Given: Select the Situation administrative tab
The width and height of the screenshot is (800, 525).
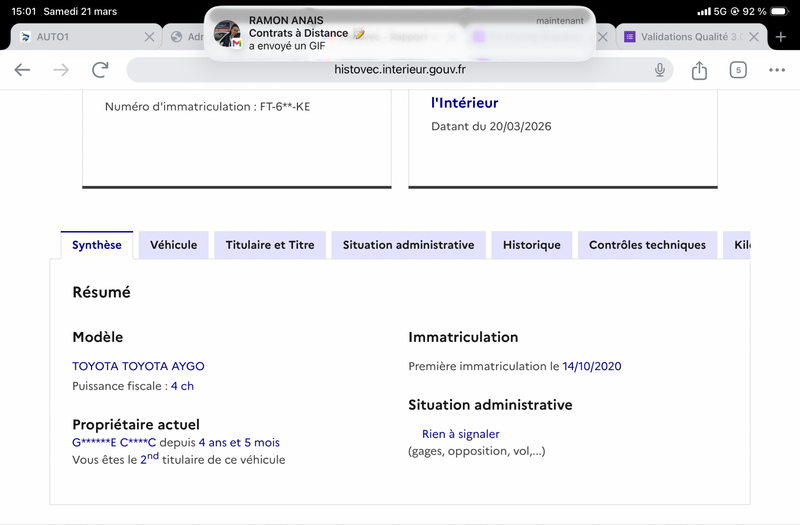Looking at the screenshot, I should pyautogui.click(x=408, y=245).
